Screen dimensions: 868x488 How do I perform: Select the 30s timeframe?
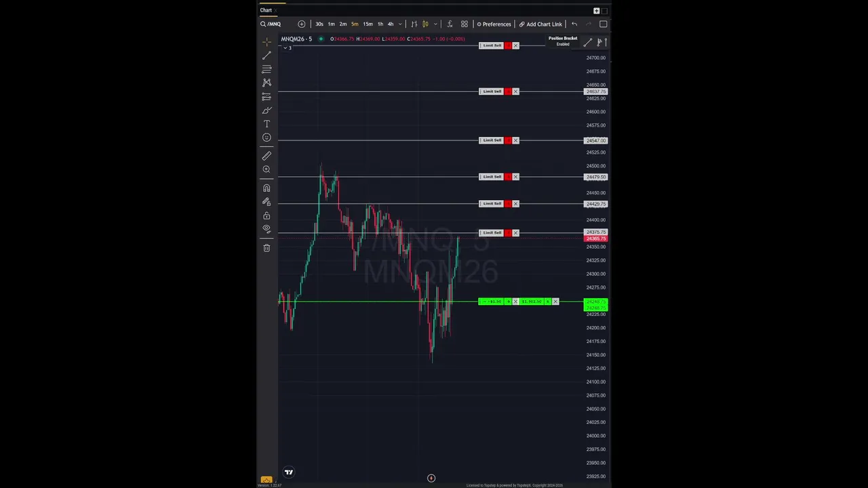click(x=319, y=24)
